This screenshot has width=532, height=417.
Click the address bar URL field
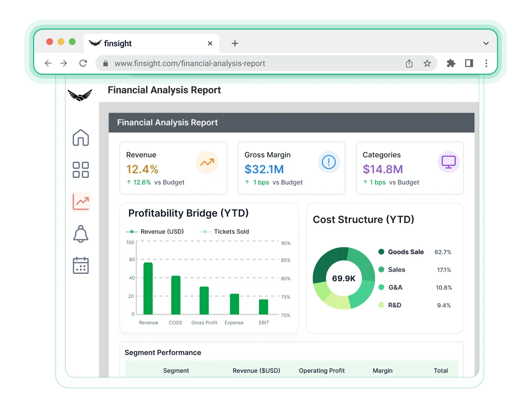pyautogui.click(x=266, y=63)
